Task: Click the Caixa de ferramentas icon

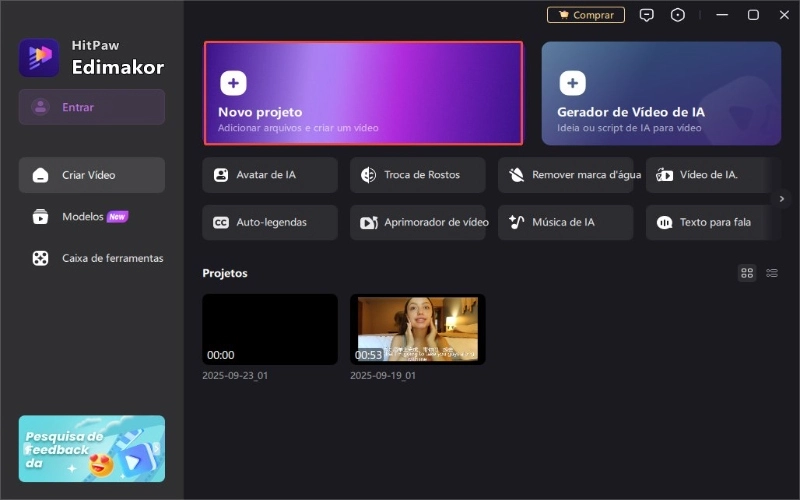Action: (40, 258)
